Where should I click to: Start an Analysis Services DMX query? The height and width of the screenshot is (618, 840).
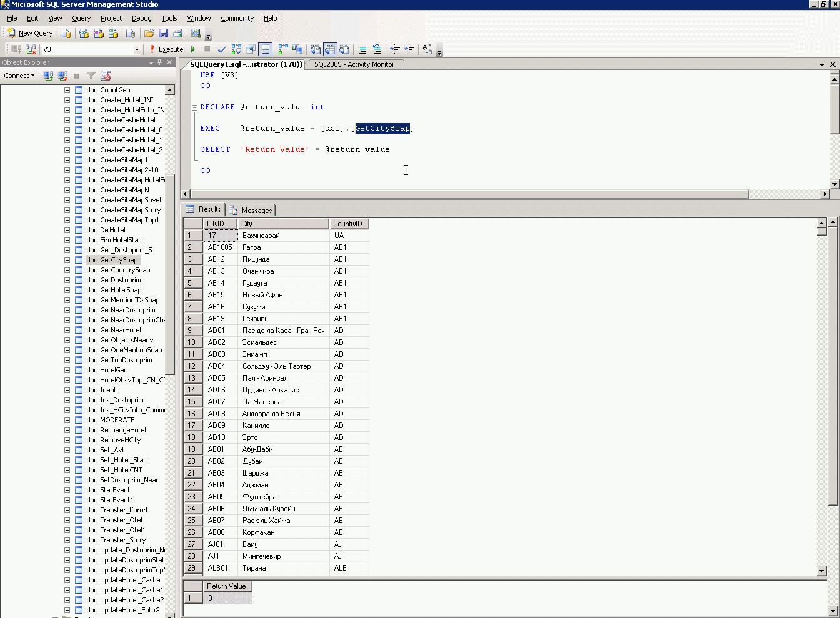pos(98,33)
